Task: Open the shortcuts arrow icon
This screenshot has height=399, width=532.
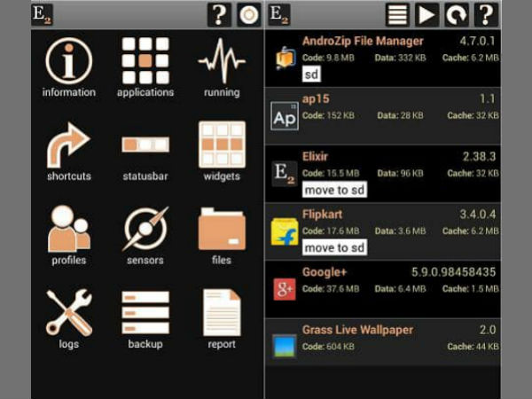Action: [x=68, y=146]
